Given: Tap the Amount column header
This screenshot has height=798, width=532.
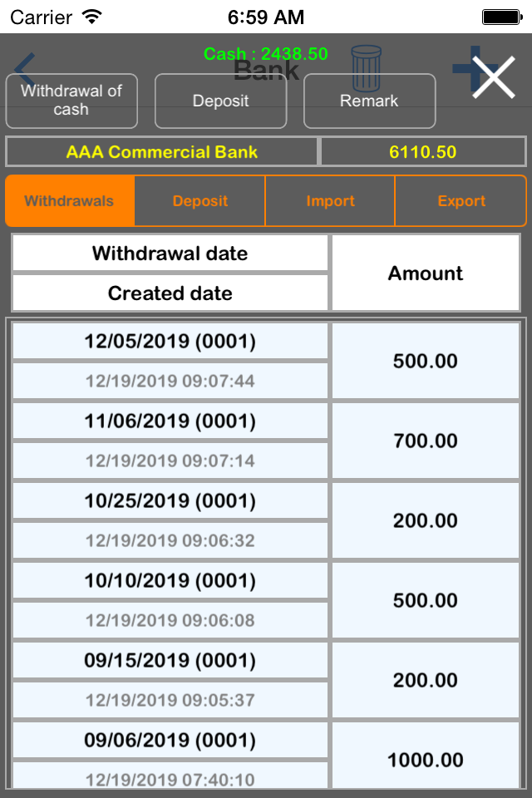Looking at the screenshot, I should coord(426,273).
